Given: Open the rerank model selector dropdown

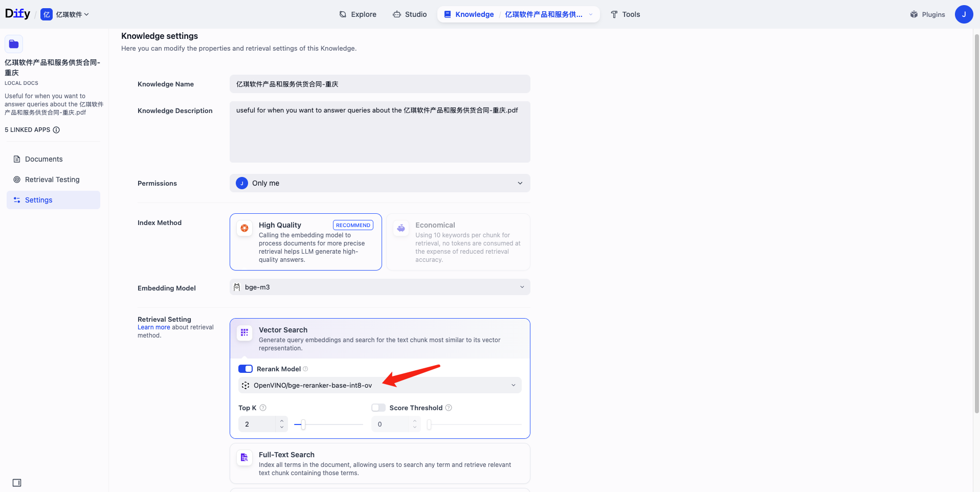Looking at the screenshot, I should (x=380, y=385).
